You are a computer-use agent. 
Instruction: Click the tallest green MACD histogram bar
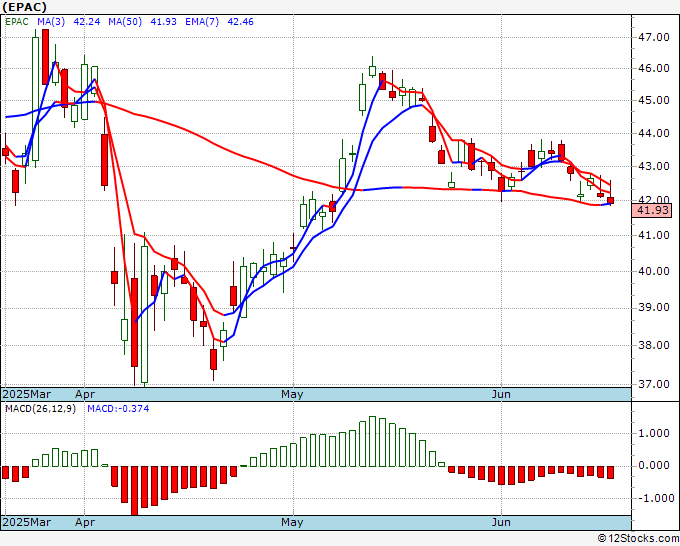[x=373, y=441]
